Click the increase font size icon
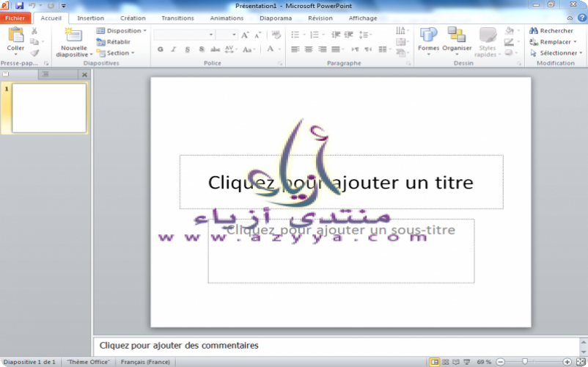588x367 pixels. [245, 34]
